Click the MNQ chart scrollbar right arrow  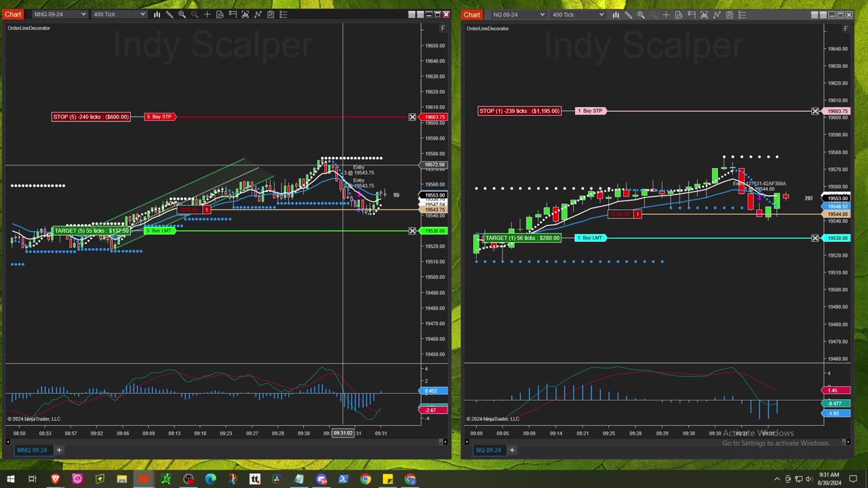[444, 442]
